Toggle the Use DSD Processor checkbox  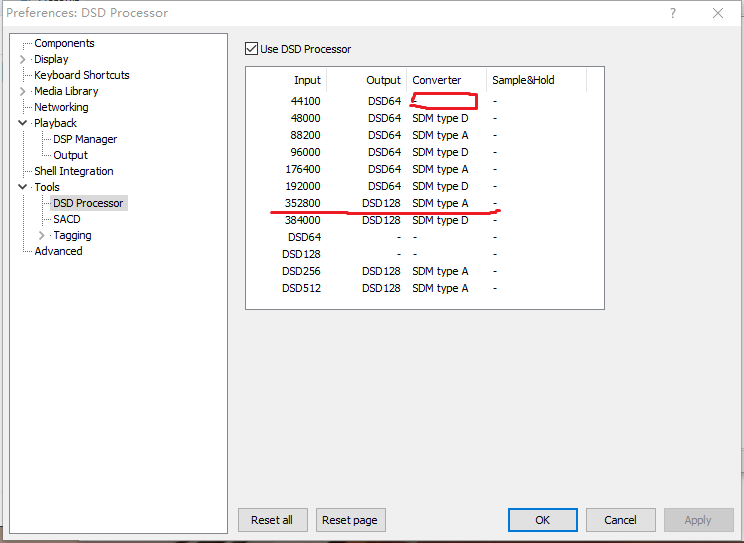(251, 49)
